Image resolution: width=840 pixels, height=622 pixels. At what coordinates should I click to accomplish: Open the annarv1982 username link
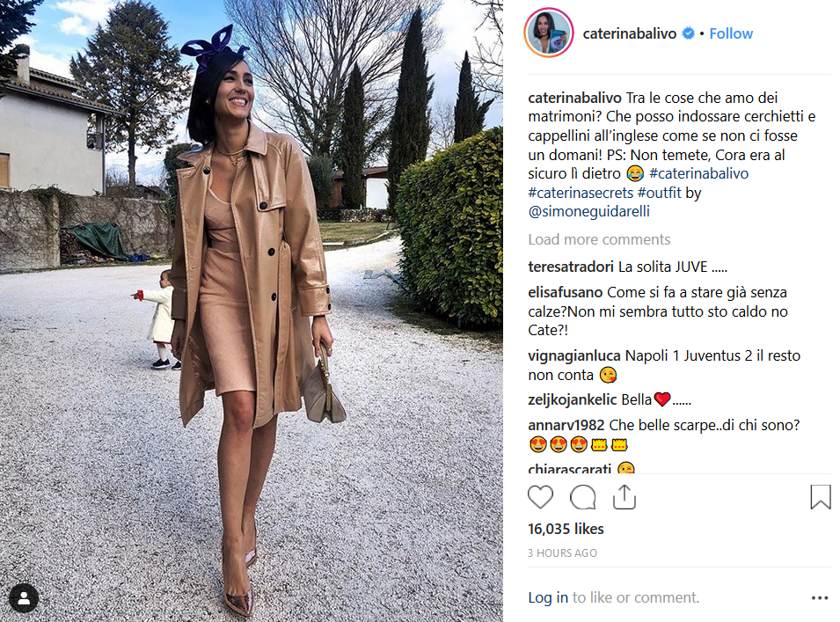(566, 426)
